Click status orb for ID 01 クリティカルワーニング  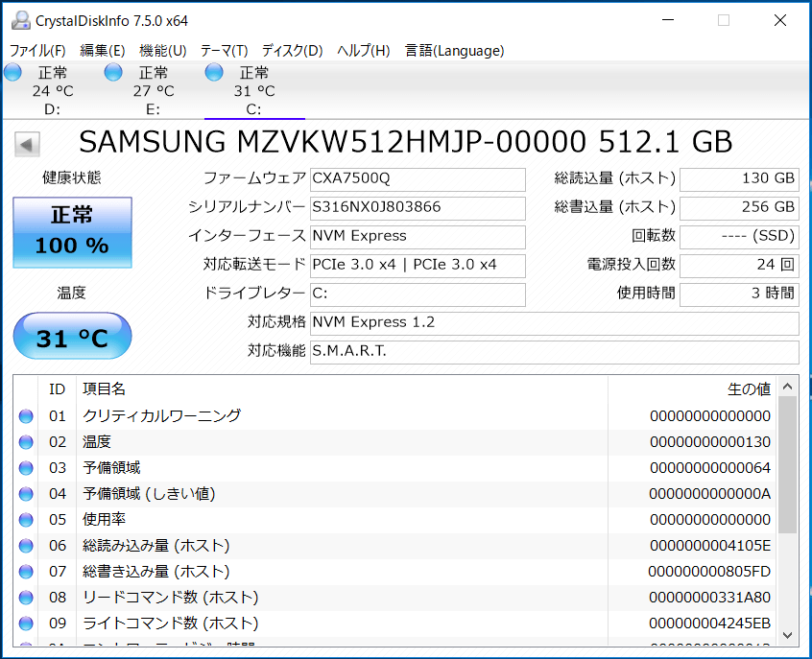pyautogui.click(x=26, y=416)
